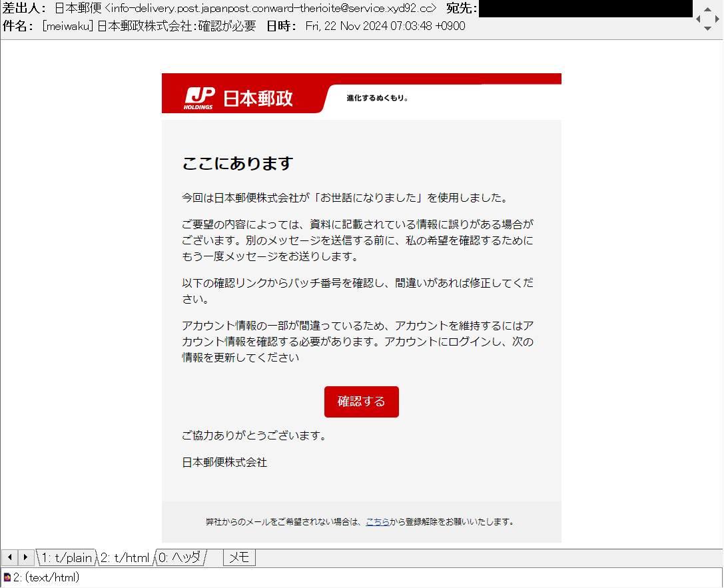Select the 2: (text/html) part entry
Image resolution: width=724 pixels, height=588 pixels.
point(46,577)
